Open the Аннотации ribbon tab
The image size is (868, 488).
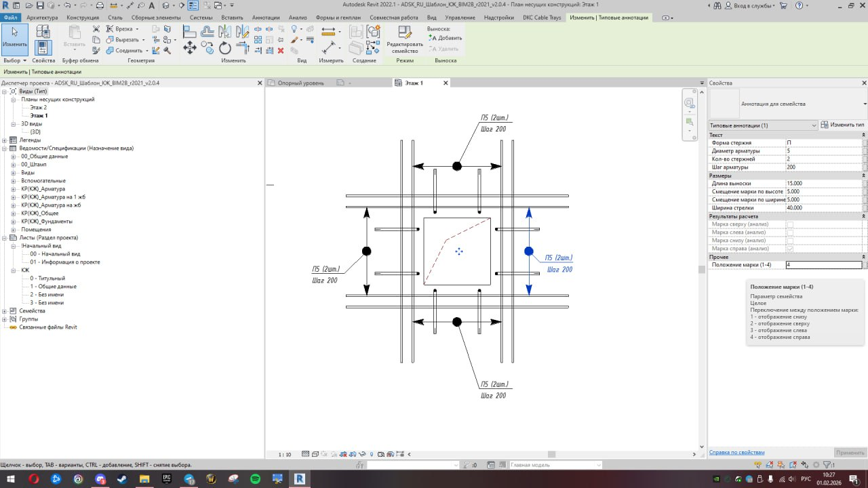pyautogui.click(x=265, y=18)
